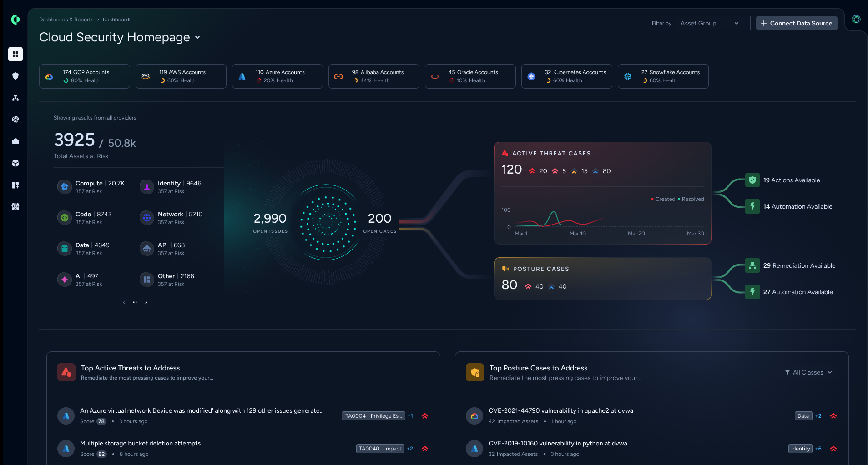Click the fingerprint icon in sidebar

[15, 120]
